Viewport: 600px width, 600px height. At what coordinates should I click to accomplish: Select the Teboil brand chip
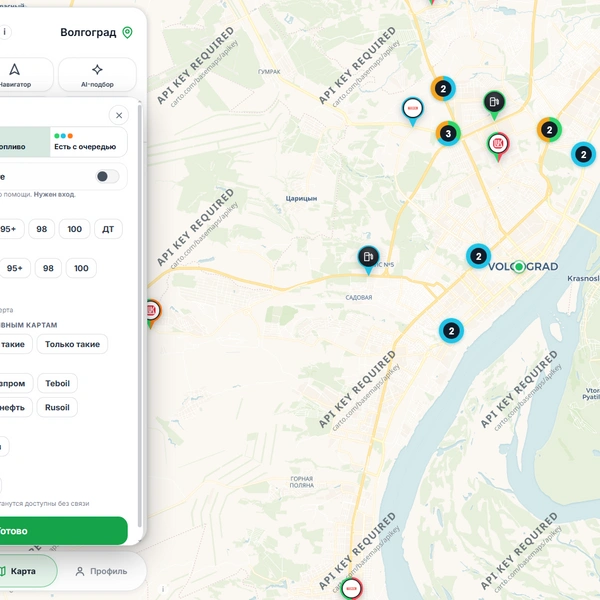pos(57,383)
